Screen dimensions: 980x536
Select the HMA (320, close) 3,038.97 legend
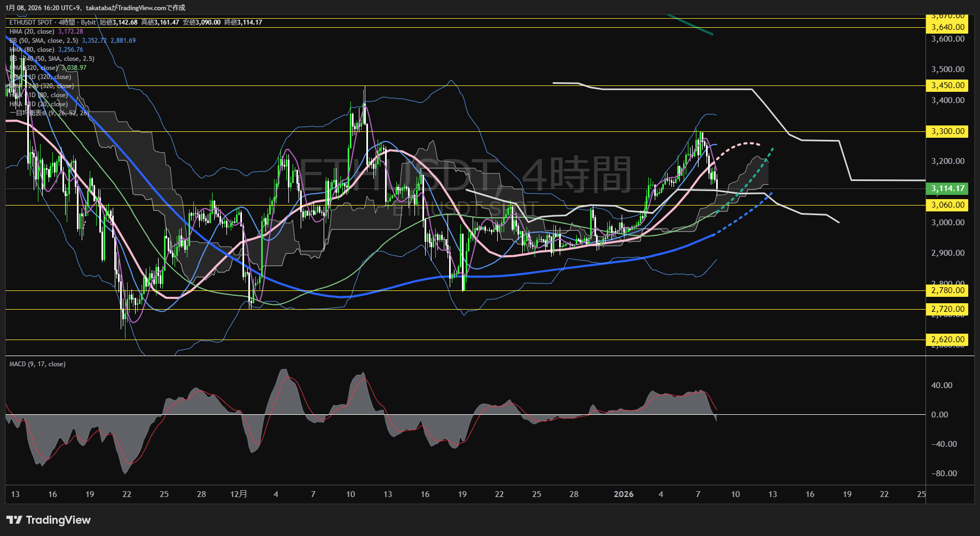tap(48, 68)
